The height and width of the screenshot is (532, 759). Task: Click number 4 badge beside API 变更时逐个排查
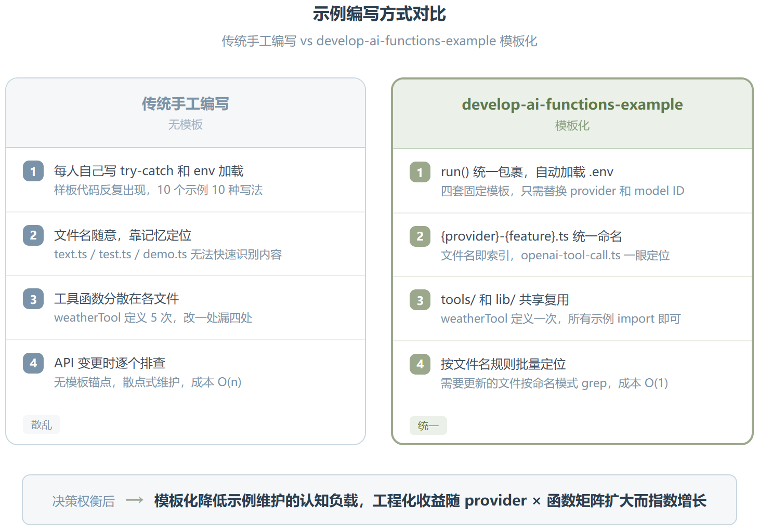click(x=33, y=363)
